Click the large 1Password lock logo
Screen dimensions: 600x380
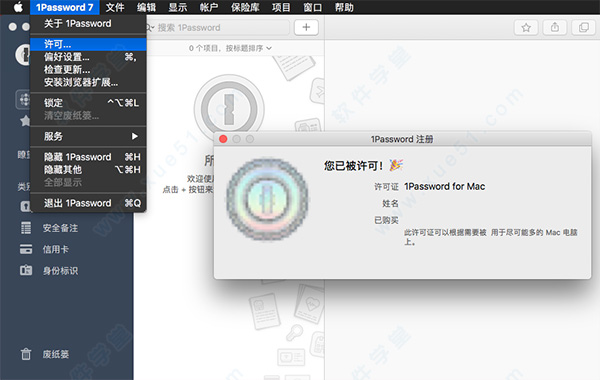[229, 108]
